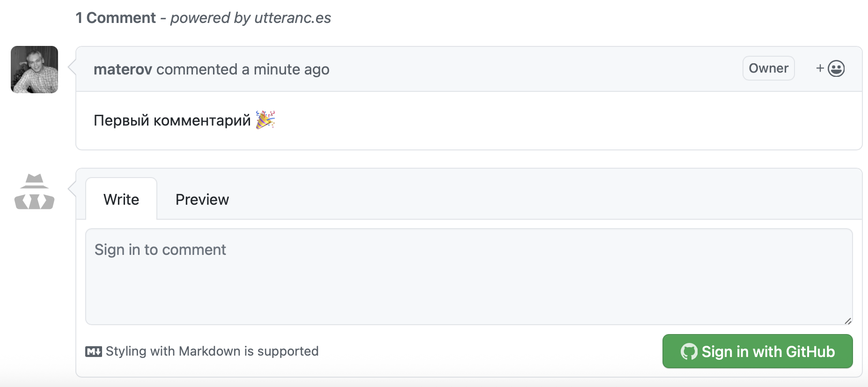Focus the "Sign in to comment" text area
Image resolution: width=868 pixels, height=387 pixels.
(468, 276)
